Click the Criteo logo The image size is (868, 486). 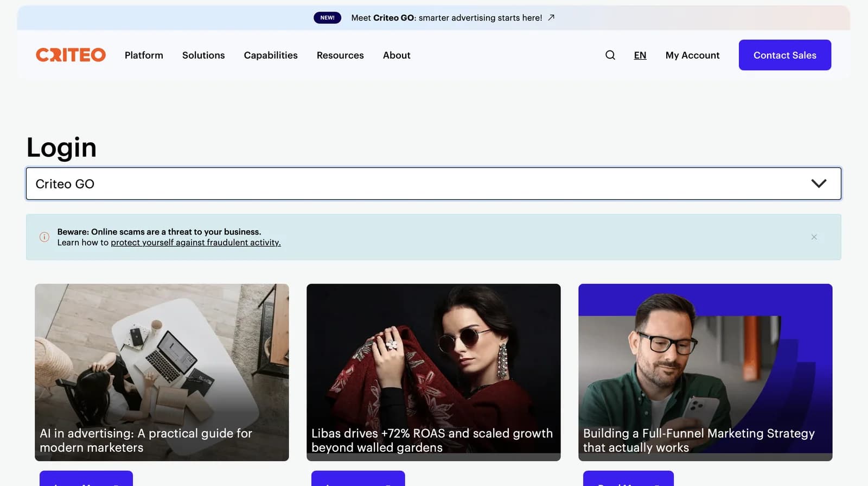(x=71, y=55)
